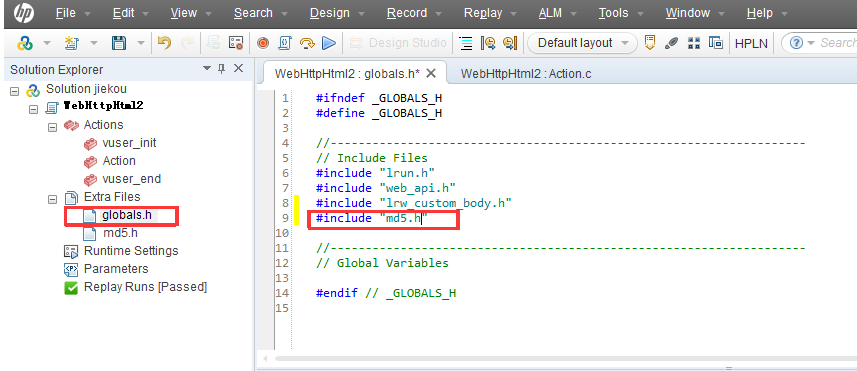Collapse the Extra Files tree node
Image resolution: width=857 pixels, height=371 pixels.
[52, 199]
